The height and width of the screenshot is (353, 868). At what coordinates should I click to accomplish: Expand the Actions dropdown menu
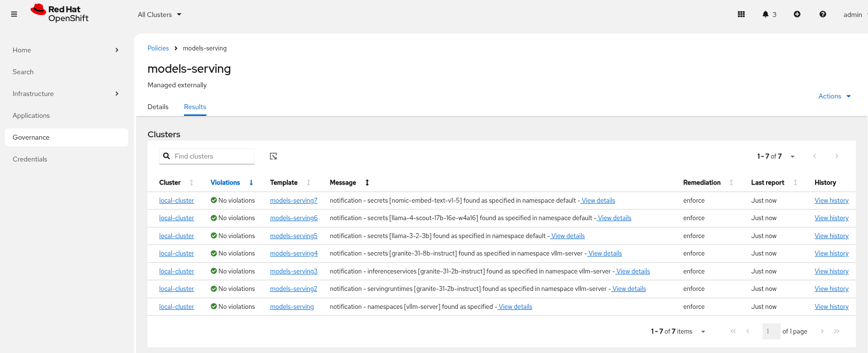tap(834, 96)
